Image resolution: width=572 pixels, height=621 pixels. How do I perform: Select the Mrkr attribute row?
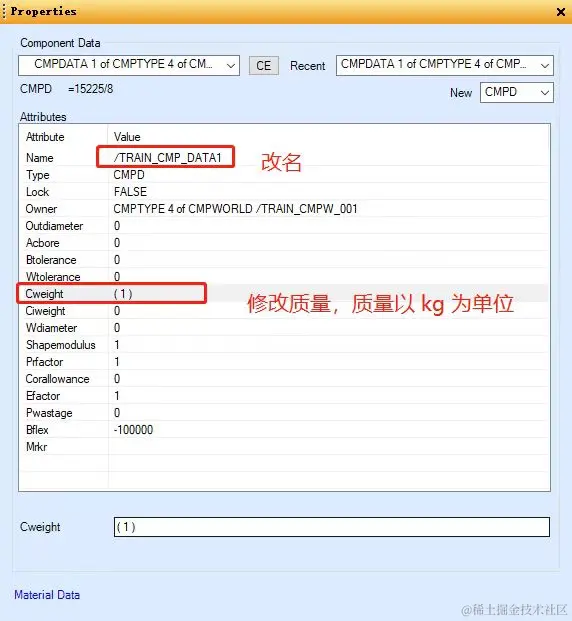pyautogui.click(x=284, y=447)
